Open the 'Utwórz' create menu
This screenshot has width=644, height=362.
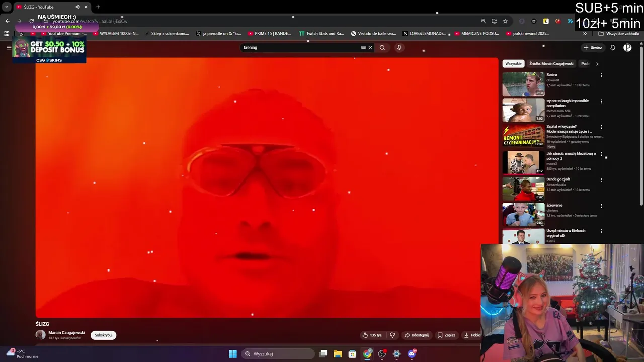pyautogui.click(x=593, y=48)
